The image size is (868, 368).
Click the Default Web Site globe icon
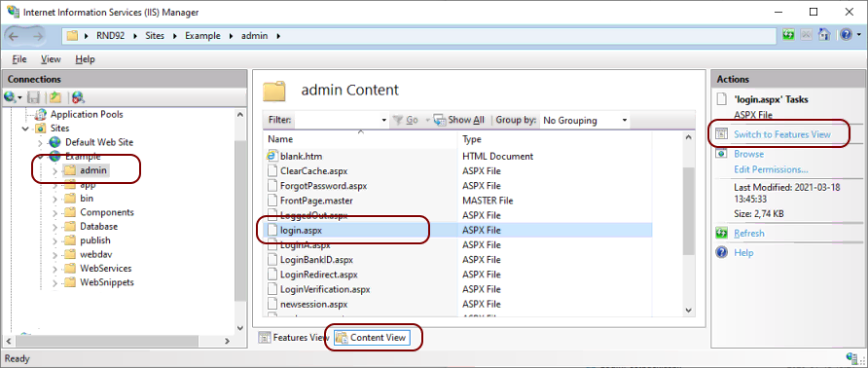pos(54,142)
